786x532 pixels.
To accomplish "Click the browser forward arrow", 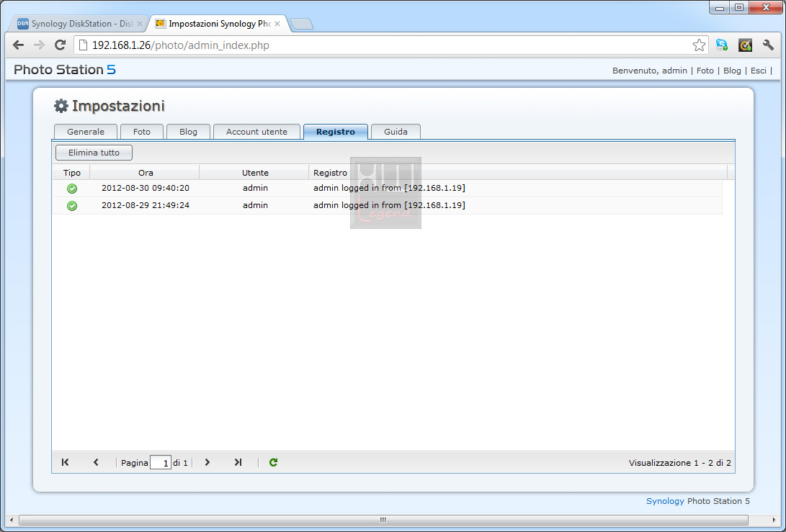I will click(39, 45).
